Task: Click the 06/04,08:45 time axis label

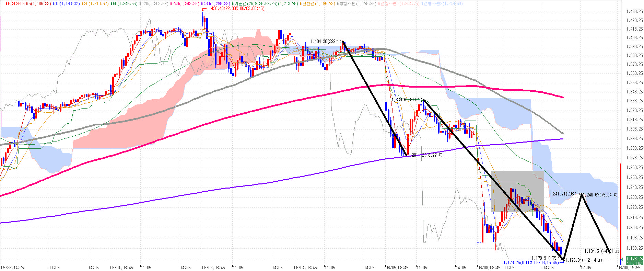Action: click(x=305, y=268)
